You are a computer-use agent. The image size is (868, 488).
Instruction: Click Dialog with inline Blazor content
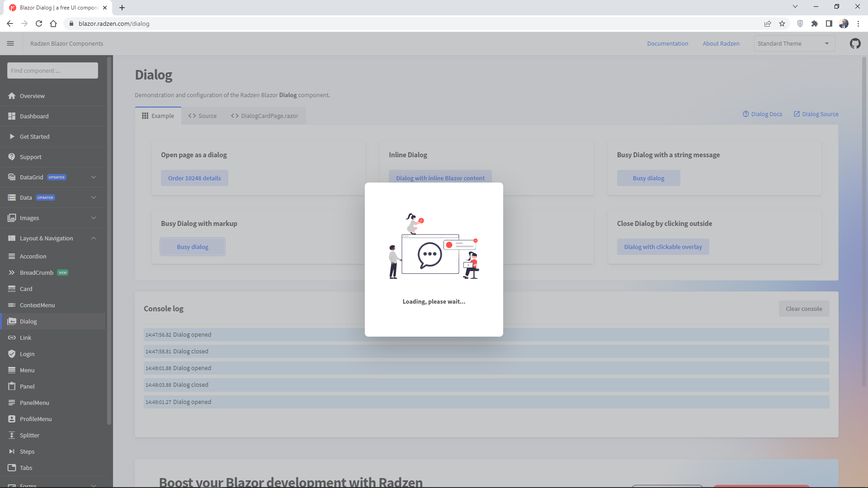(x=440, y=177)
